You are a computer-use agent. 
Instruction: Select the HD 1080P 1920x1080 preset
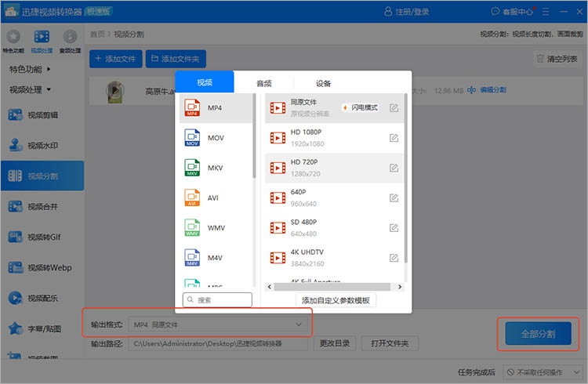tap(334, 138)
